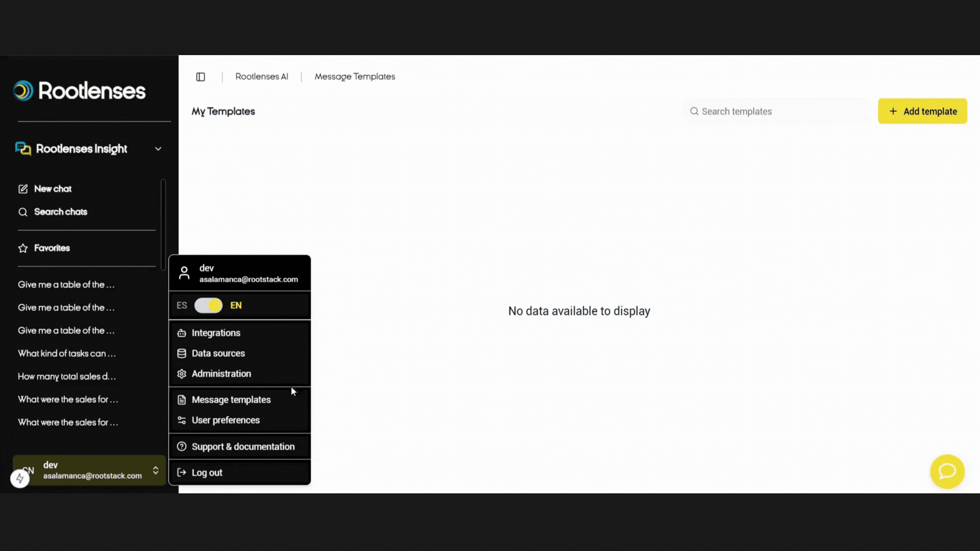Select the EN language label

236,306
